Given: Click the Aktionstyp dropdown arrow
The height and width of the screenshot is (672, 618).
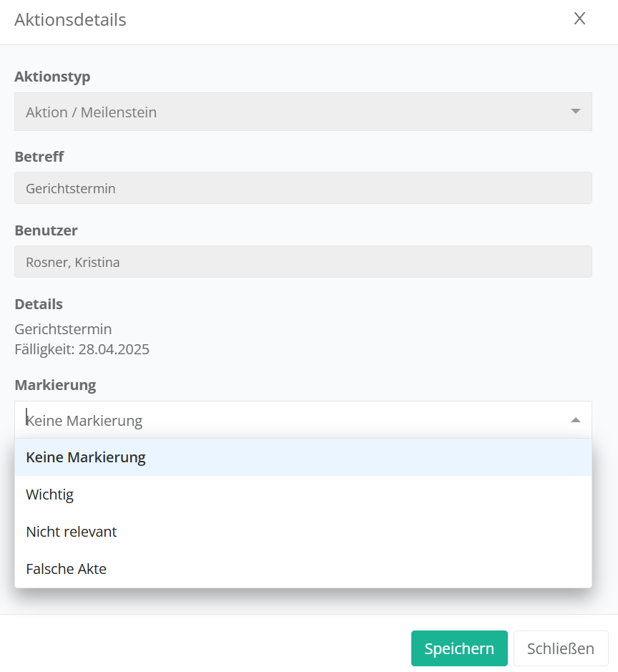Looking at the screenshot, I should tap(575, 112).
